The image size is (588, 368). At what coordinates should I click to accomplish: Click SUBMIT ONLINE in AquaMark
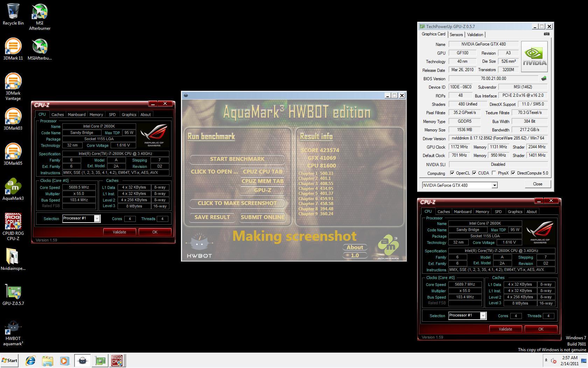click(262, 217)
